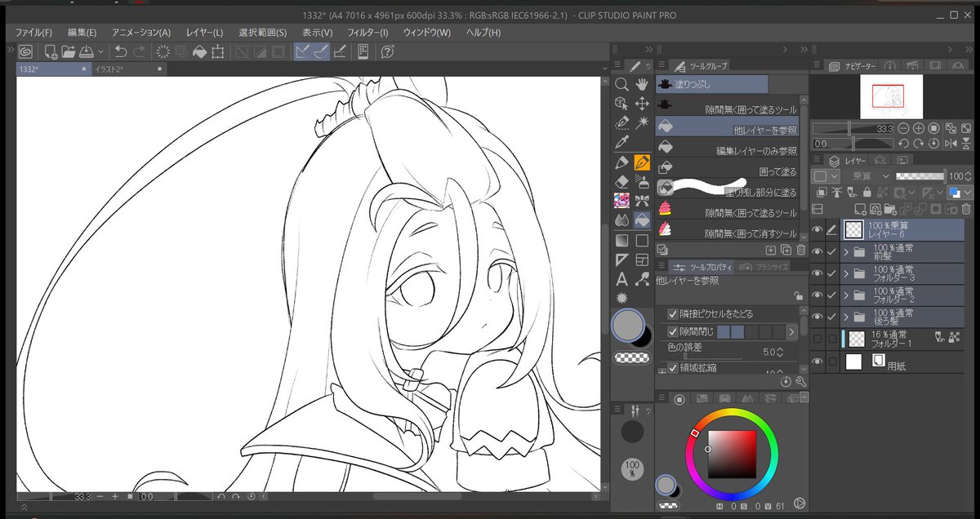This screenshot has width=980, height=519.
Task: Click delete layer trash icon
Action: coord(966,210)
